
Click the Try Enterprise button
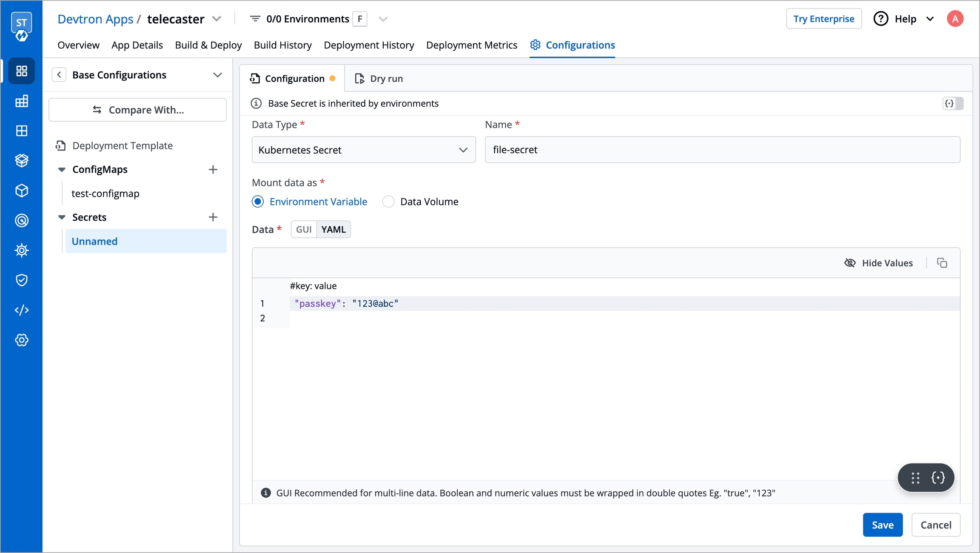824,19
